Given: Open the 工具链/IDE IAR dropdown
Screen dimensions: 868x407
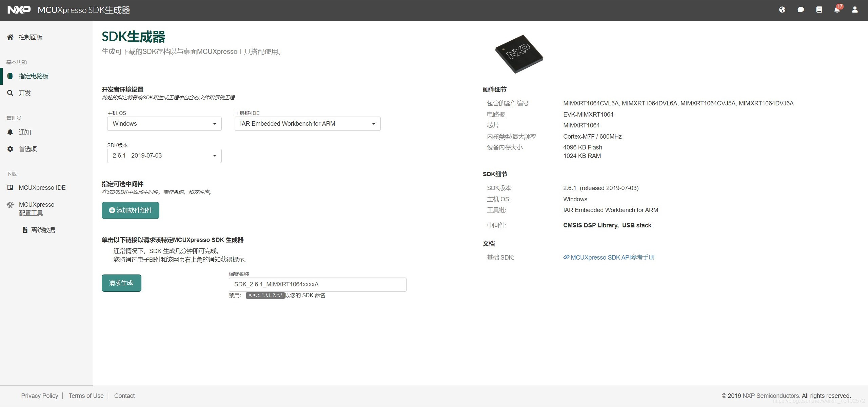Looking at the screenshot, I should (x=307, y=124).
